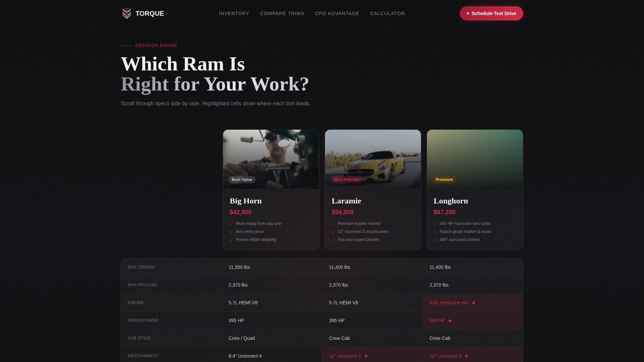Expand the Laramie trim card
644x362 pixels.
[373, 189]
